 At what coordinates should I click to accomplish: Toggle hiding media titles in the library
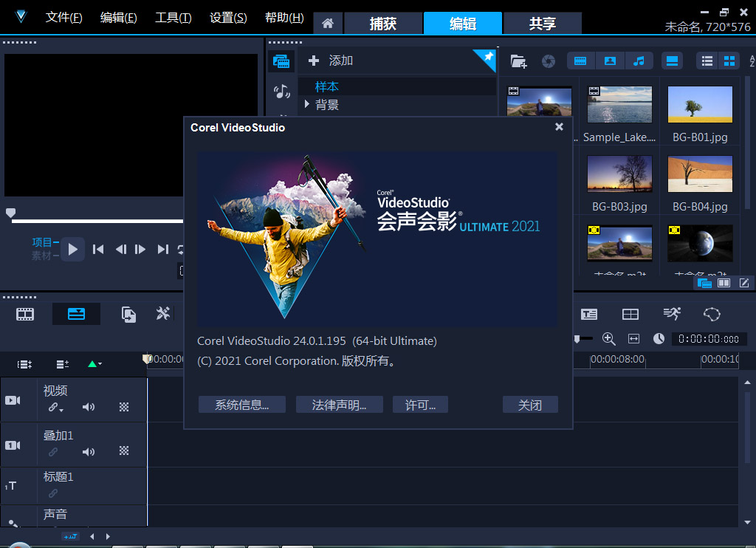point(672,61)
